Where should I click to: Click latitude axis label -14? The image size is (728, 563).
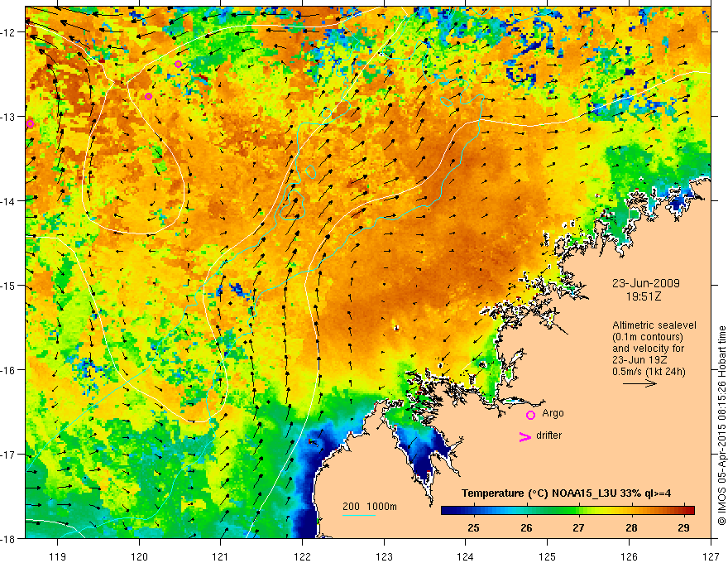coord(9,201)
